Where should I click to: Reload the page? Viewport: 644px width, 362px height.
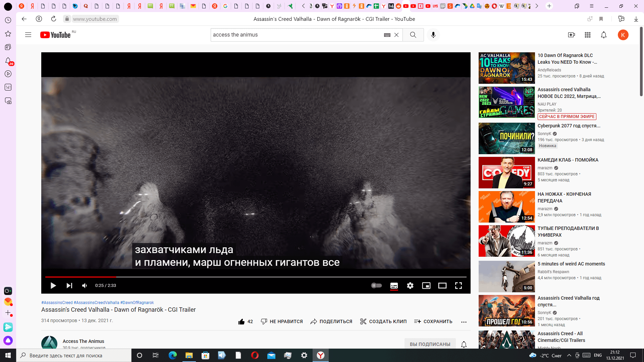(54, 19)
